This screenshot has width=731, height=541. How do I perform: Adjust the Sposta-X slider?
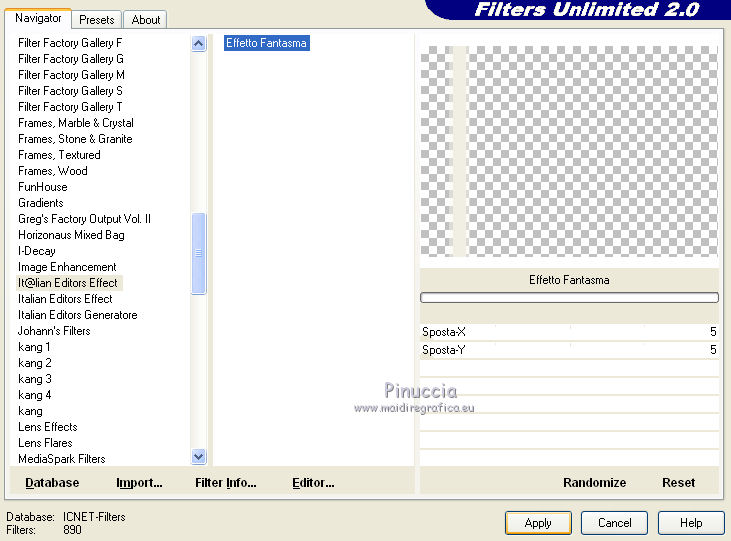pyautogui.click(x=569, y=332)
